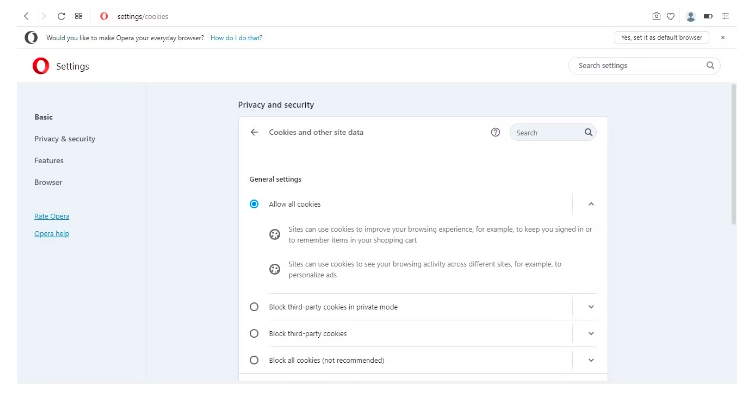Click the Privacy and security heading
This screenshot has width=752, height=396.
276,105
